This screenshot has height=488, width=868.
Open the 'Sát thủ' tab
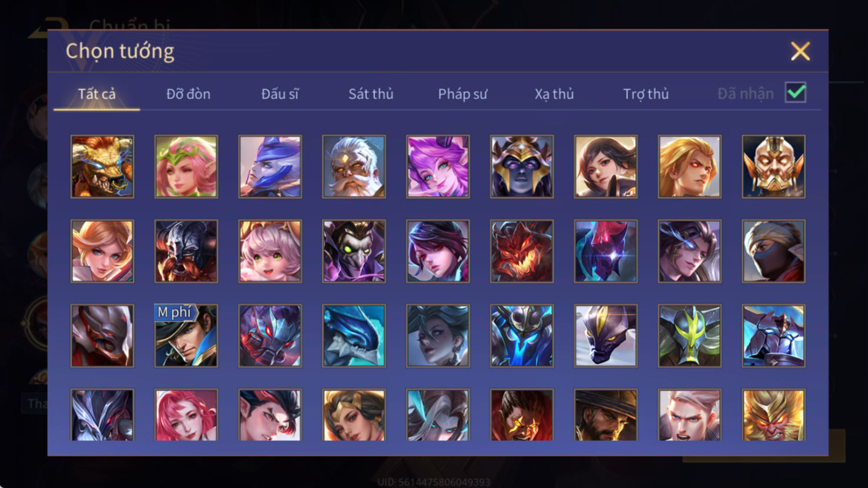pos(371,94)
